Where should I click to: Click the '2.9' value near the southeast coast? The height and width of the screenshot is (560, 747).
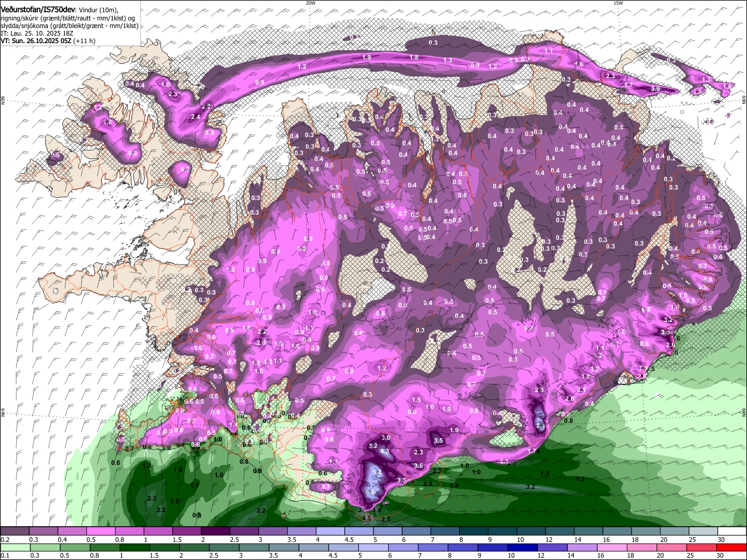[x=540, y=390]
